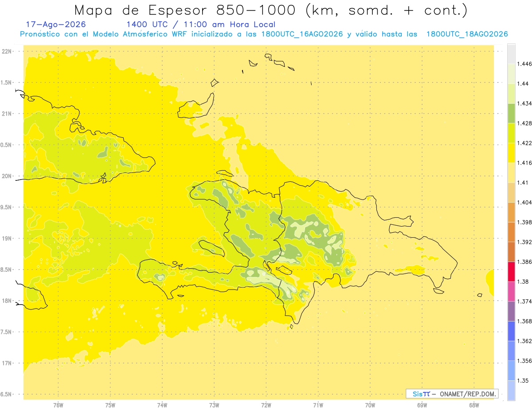
Task: Click the 21N latitude label
Action: pos(7,114)
